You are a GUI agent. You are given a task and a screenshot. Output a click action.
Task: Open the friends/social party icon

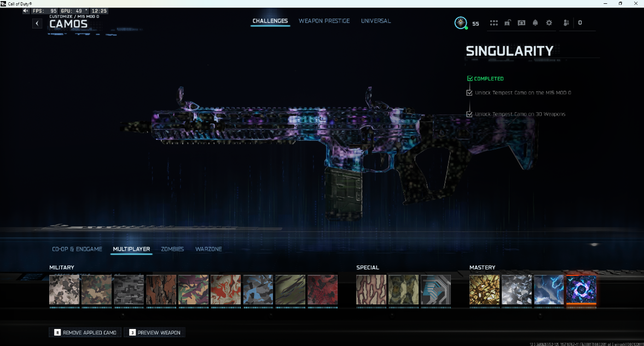pos(566,23)
